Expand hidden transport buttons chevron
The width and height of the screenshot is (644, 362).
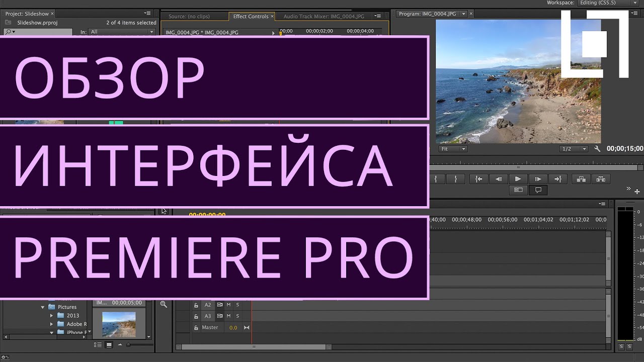coord(628,189)
